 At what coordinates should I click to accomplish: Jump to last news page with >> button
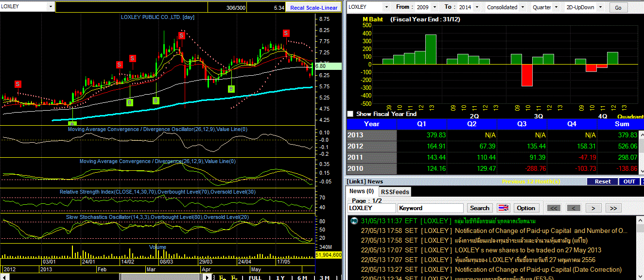click(x=613, y=208)
